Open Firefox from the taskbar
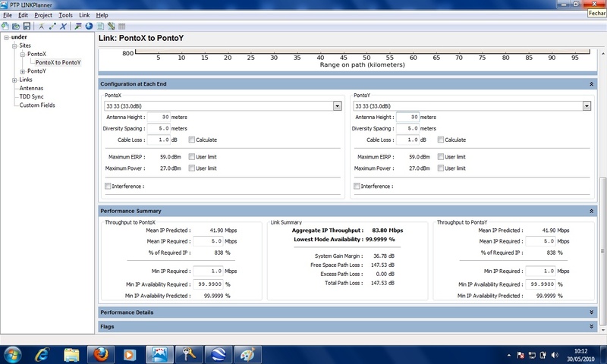Viewport: 607px width, 364px height. [x=99, y=353]
